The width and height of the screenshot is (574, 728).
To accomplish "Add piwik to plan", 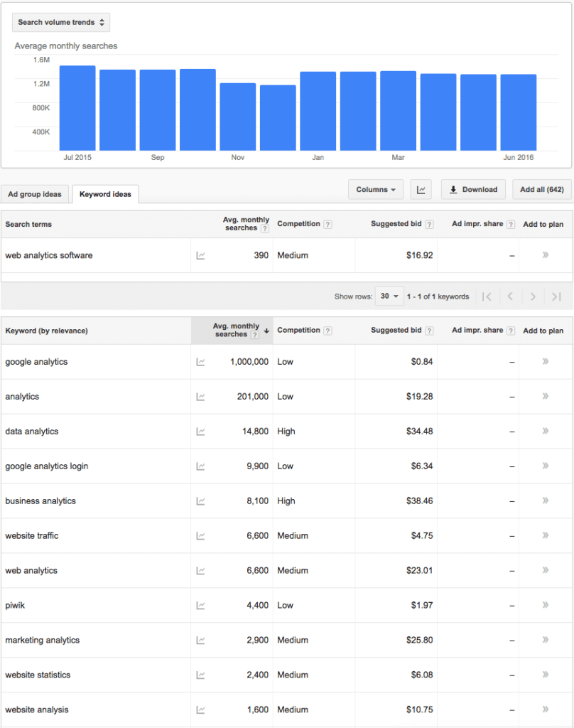I will click(546, 605).
